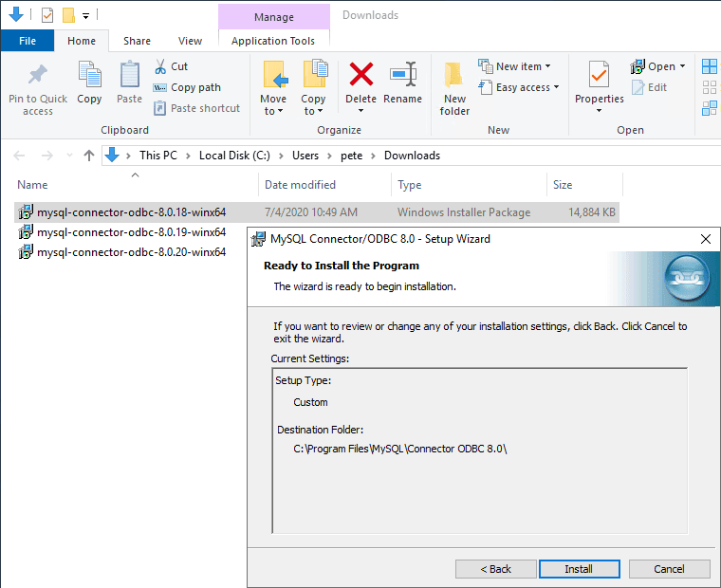Click the 14,884 KB size cell
This screenshot has height=588, width=721.
point(592,212)
